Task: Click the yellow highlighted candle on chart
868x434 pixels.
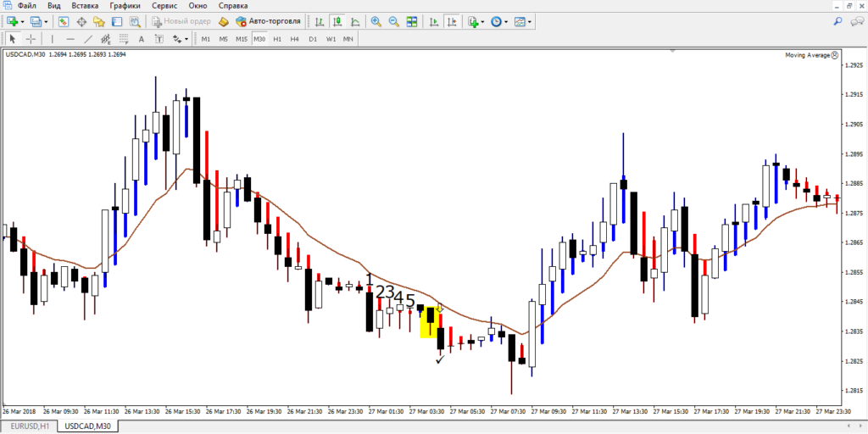Action: click(x=431, y=322)
